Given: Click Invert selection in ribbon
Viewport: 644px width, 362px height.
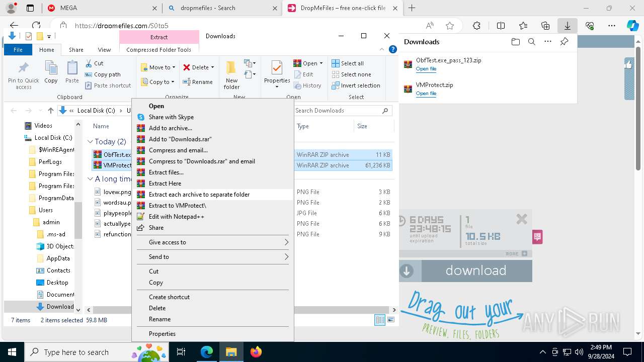Looking at the screenshot, I should coord(356,85).
